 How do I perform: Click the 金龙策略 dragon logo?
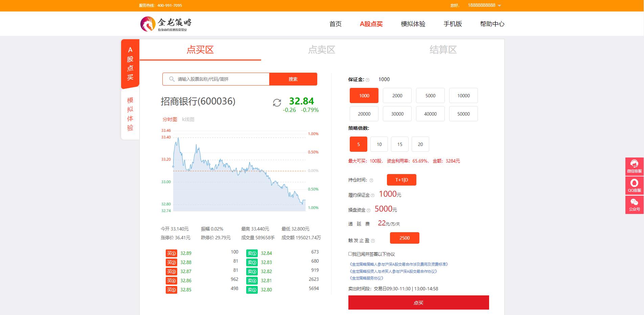pyautogui.click(x=148, y=24)
